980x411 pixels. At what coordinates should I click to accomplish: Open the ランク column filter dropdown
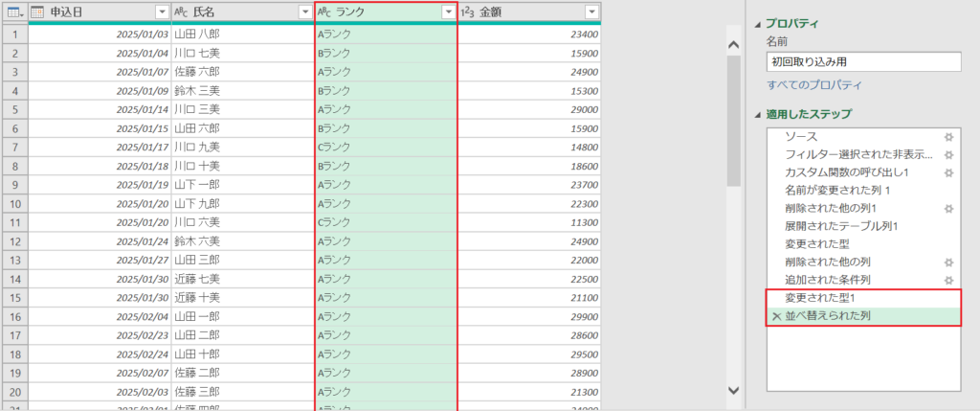pyautogui.click(x=448, y=12)
